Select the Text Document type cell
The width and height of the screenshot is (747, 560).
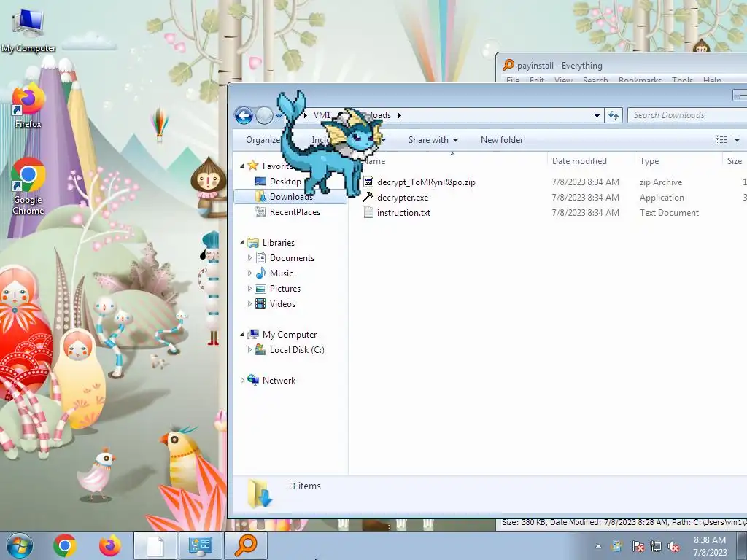point(669,212)
